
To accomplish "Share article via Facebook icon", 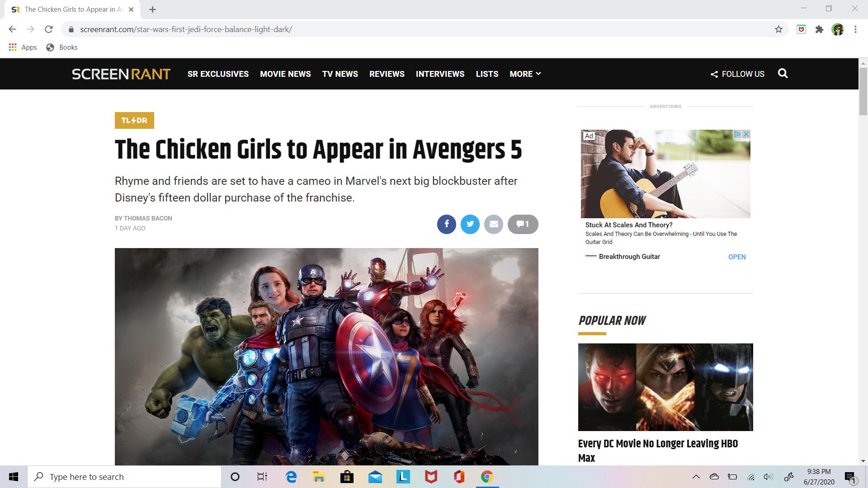I will (x=446, y=224).
